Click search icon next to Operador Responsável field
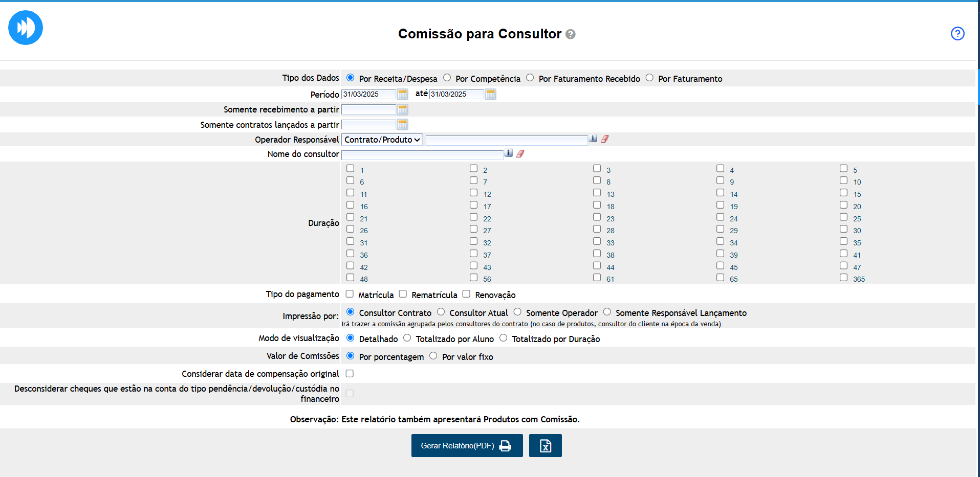This screenshot has height=477, width=980. point(593,139)
